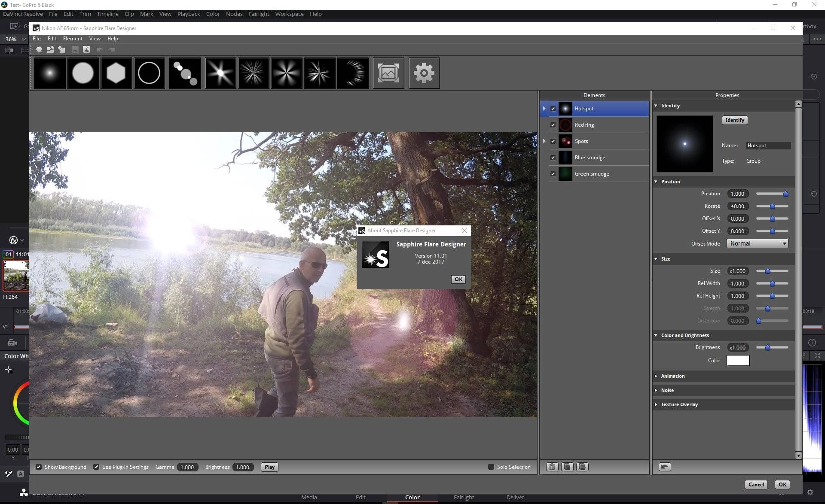Open the Flare Designer File menu
The image size is (825, 504).
(37, 39)
